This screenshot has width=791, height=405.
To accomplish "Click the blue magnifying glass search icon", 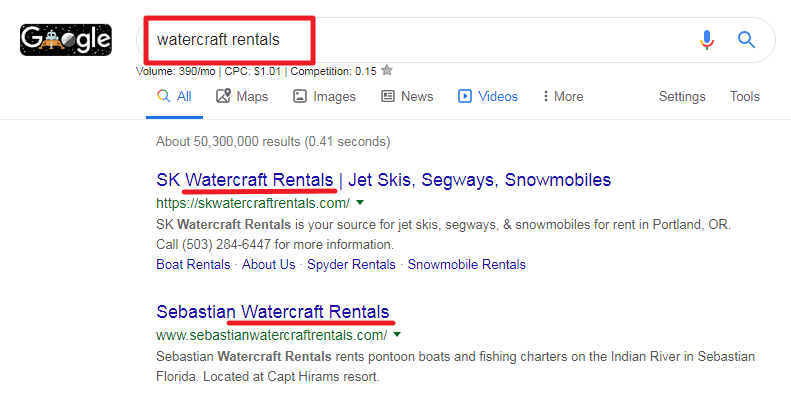I will [x=746, y=39].
